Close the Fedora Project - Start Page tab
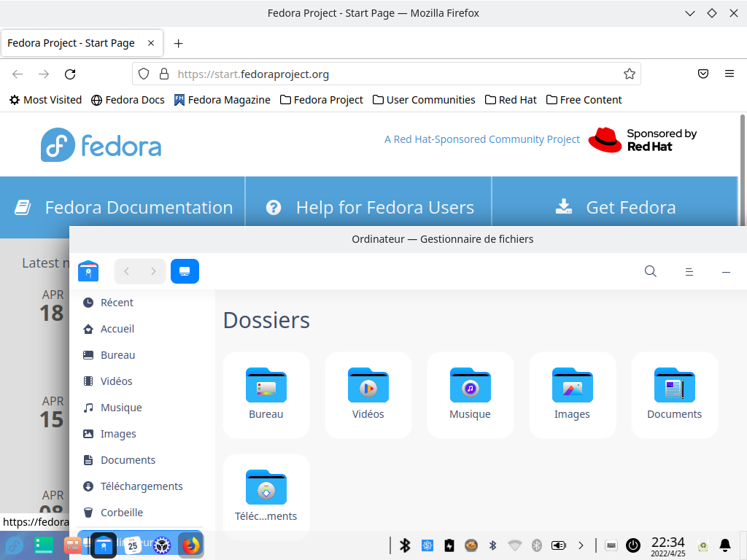 coord(151,43)
